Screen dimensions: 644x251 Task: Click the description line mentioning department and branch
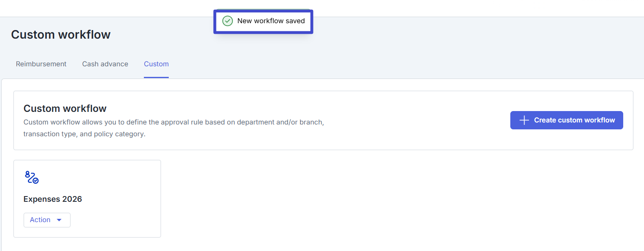(x=174, y=122)
